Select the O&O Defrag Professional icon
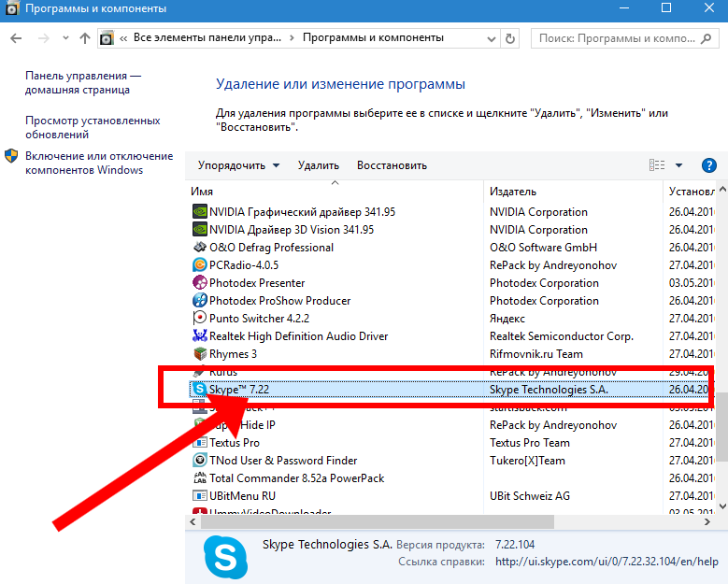Viewport: 728px width, 584px height. tap(199, 248)
